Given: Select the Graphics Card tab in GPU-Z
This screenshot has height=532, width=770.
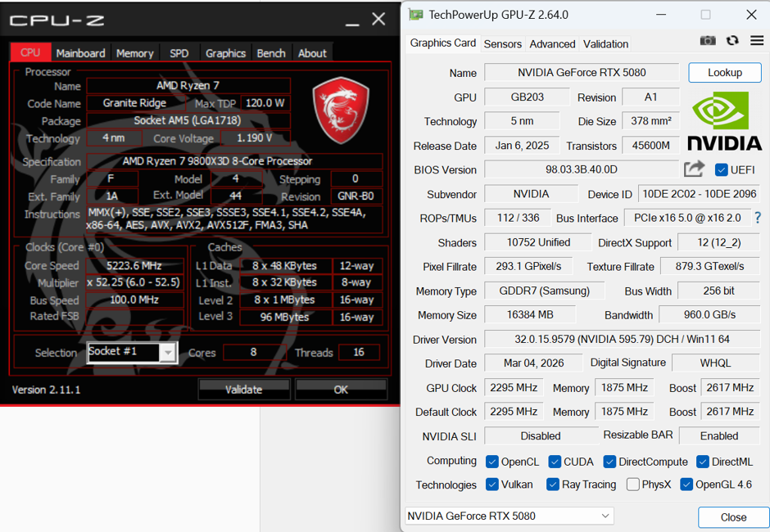Looking at the screenshot, I should (x=442, y=43).
